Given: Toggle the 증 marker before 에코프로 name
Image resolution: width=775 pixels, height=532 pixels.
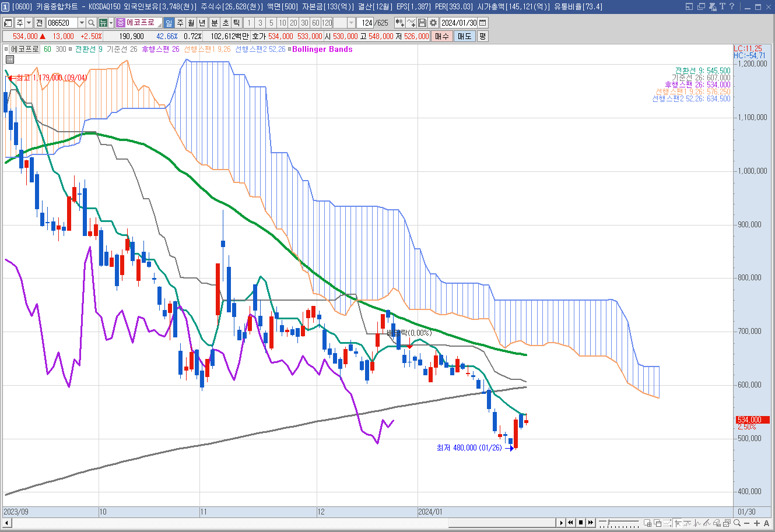Looking at the screenshot, I should [x=120, y=23].
